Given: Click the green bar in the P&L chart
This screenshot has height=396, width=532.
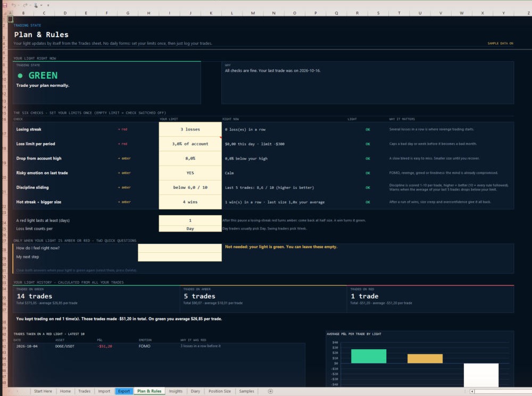Looking at the screenshot, I should (x=369, y=356).
